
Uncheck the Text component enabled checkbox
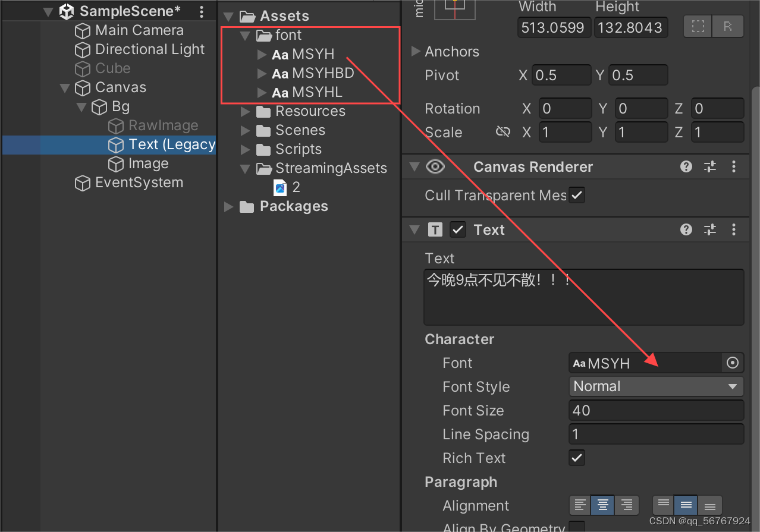pyautogui.click(x=457, y=229)
